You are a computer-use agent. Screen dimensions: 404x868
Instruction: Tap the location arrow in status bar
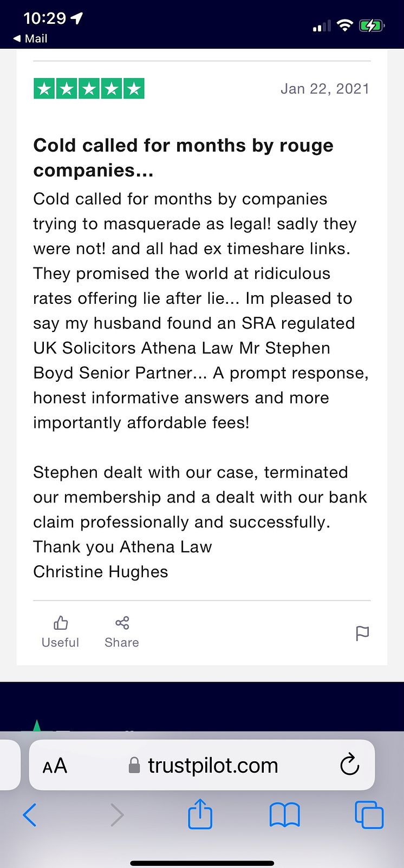tap(77, 18)
